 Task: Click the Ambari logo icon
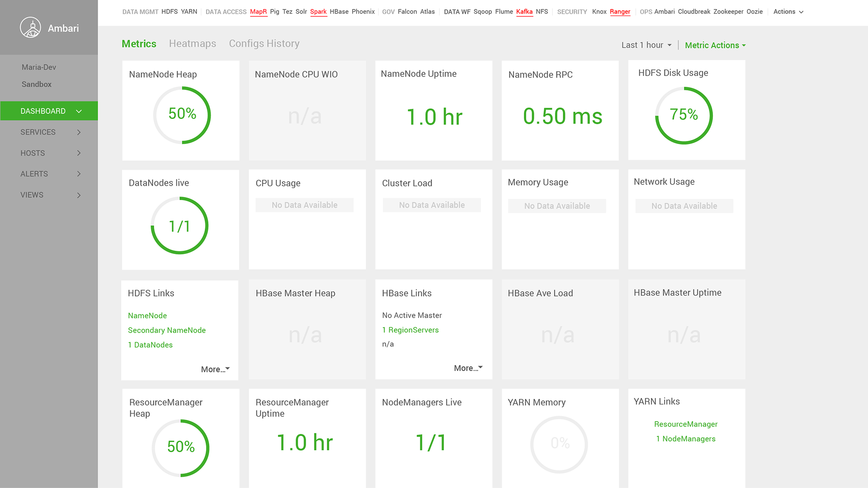coord(30,28)
